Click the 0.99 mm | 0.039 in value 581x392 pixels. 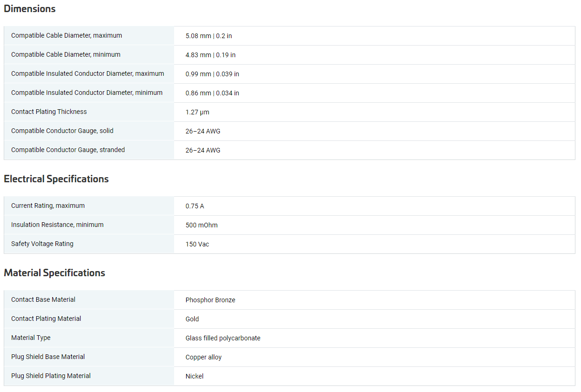tap(212, 74)
